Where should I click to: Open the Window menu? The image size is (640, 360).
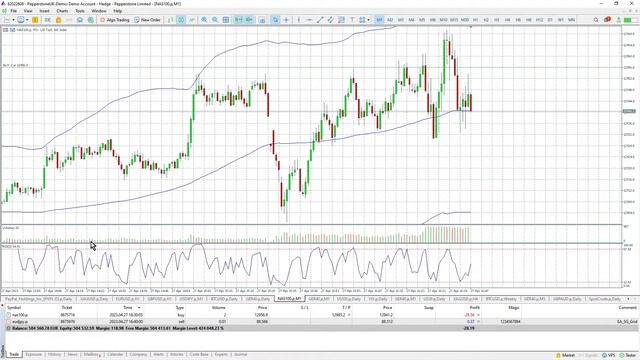(99, 11)
